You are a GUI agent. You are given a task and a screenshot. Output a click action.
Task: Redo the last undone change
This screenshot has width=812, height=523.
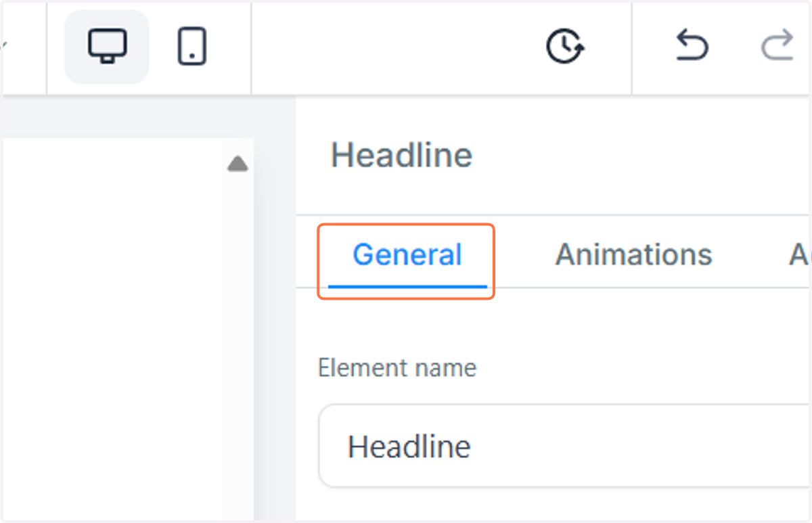pyautogui.click(x=777, y=47)
